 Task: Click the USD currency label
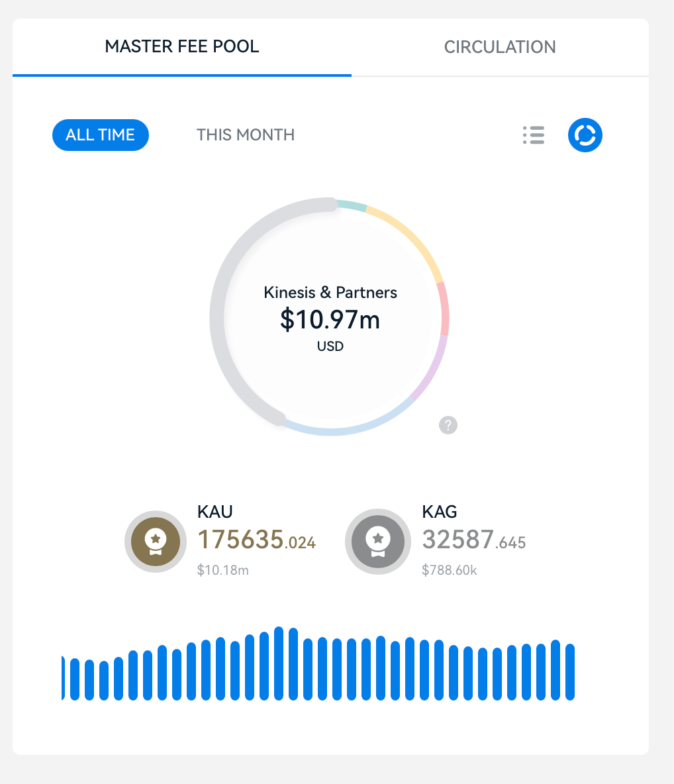click(x=330, y=346)
